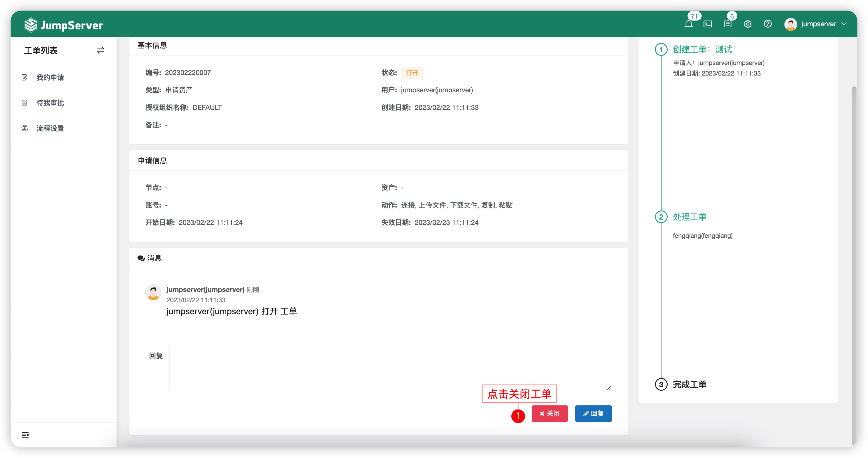
Task: Click the 申请信息 section header
Action: (x=152, y=160)
